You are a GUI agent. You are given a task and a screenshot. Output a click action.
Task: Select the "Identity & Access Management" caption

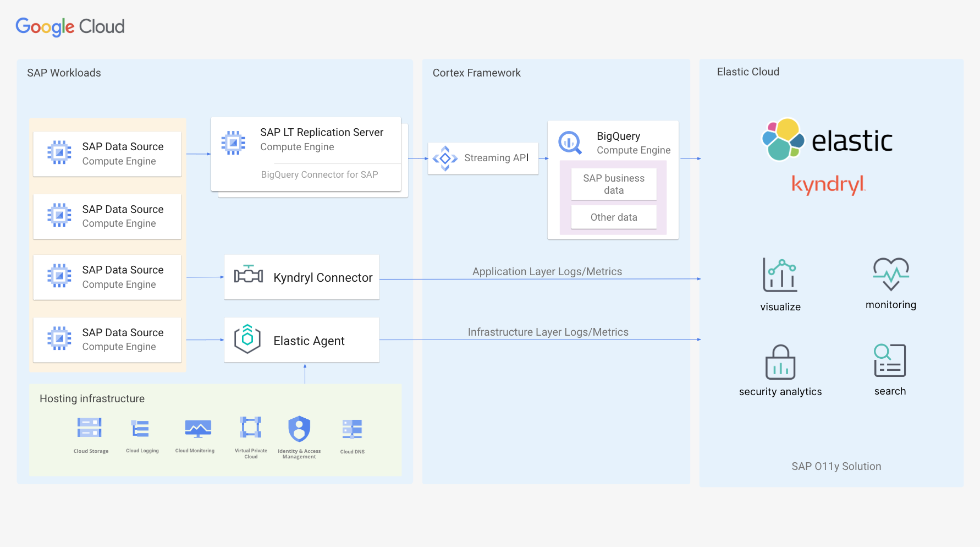pos(299,454)
